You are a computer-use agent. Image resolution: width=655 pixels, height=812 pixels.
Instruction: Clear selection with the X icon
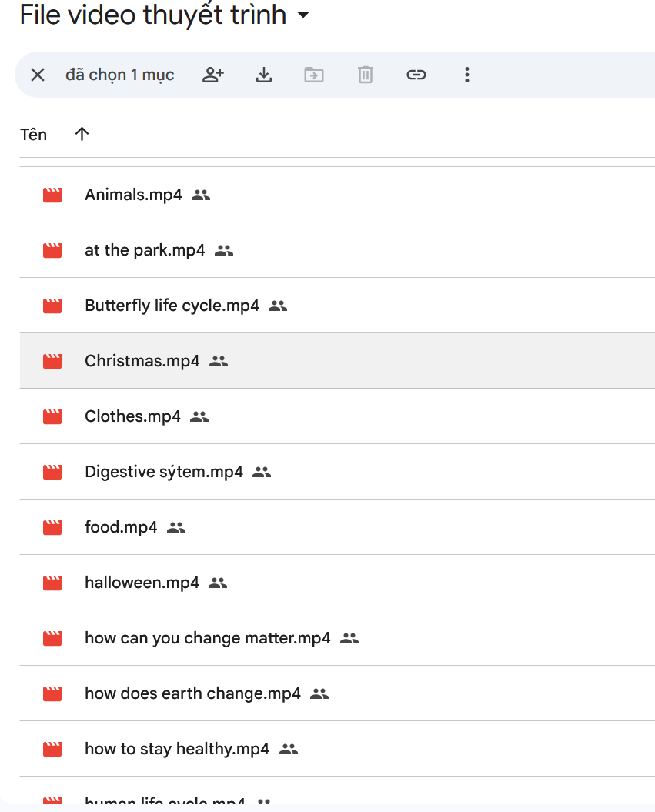coord(37,75)
